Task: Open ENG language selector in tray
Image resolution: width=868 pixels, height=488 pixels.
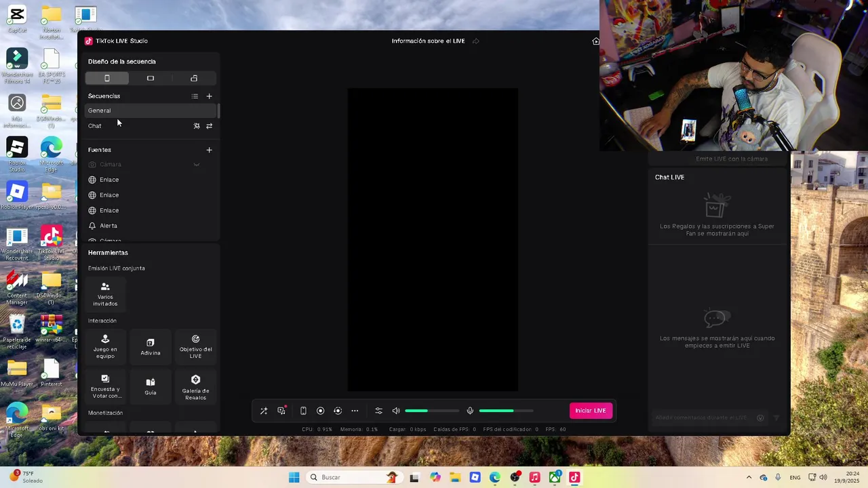Action: (x=796, y=477)
